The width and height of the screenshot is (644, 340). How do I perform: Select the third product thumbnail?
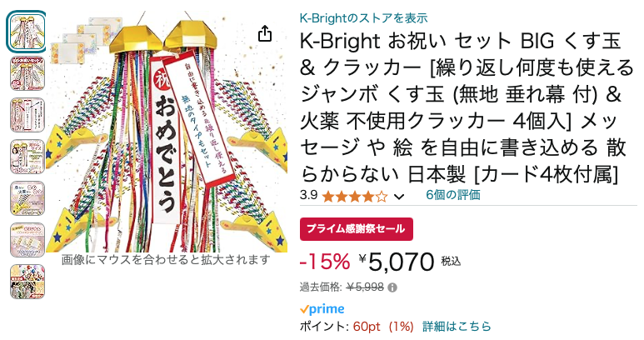[x=27, y=115]
